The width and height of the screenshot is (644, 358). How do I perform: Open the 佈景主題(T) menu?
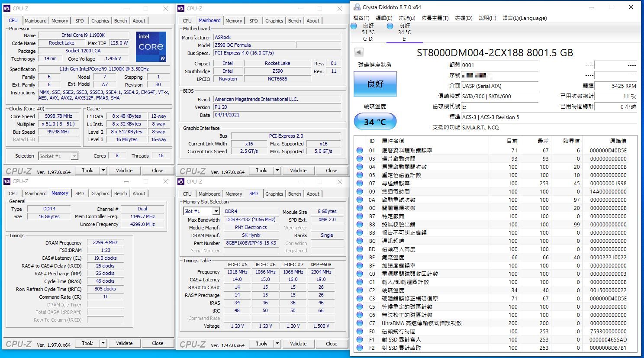[x=435, y=18]
